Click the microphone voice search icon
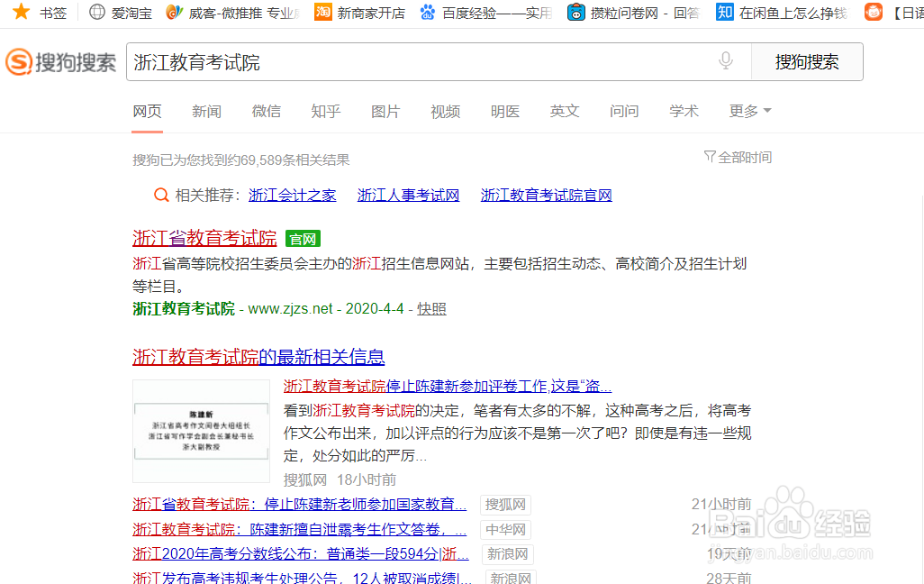The width and height of the screenshot is (924, 584). tap(726, 60)
